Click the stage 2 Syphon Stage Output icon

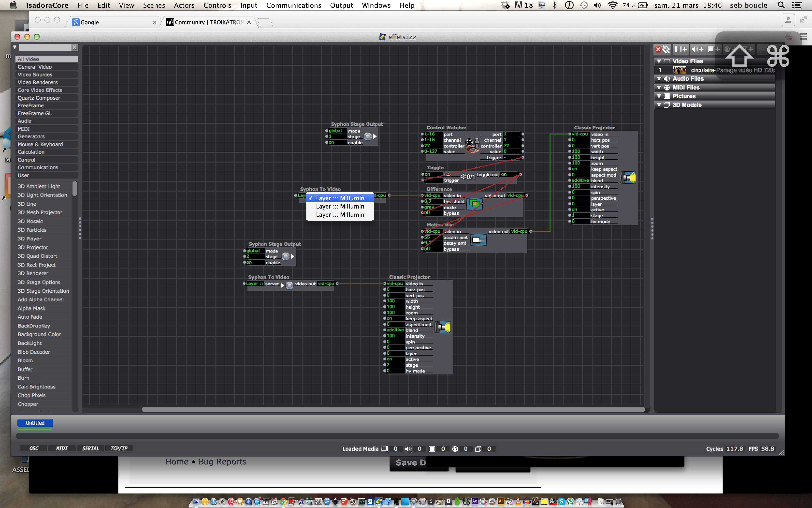click(x=286, y=256)
